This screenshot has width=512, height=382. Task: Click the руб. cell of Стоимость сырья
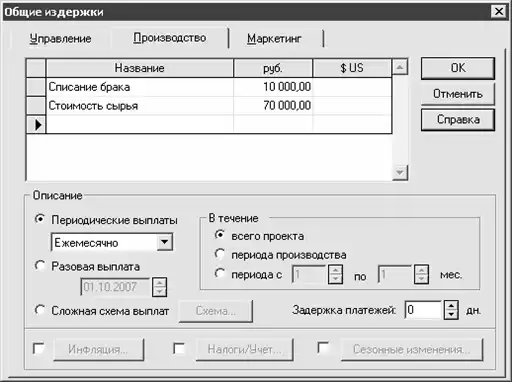273,106
